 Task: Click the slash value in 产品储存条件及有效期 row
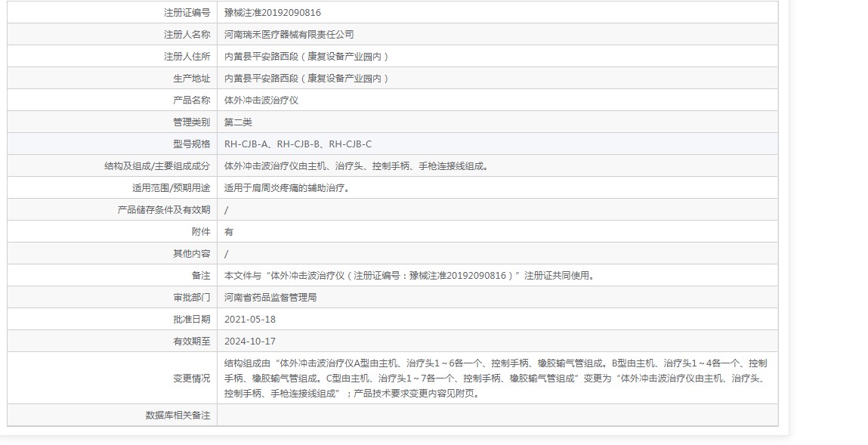(x=227, y=210)
